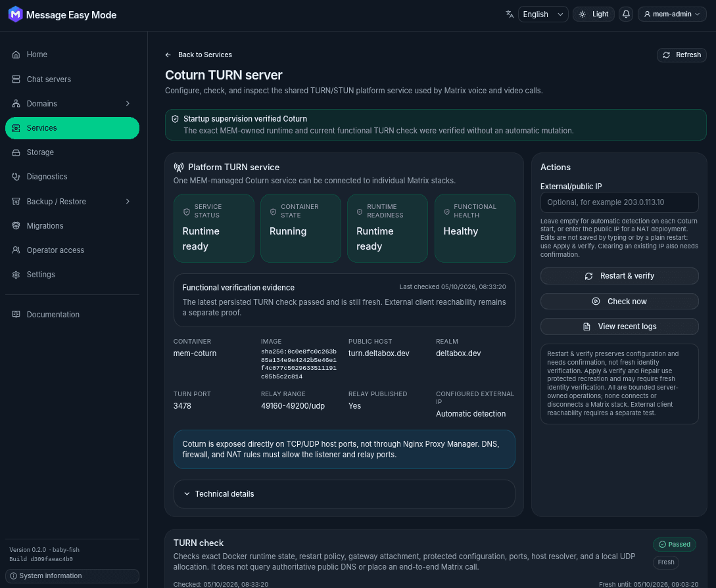716x588 pixels.
Task: Click the user icon next to mem-admin
Action: [647, 14]
